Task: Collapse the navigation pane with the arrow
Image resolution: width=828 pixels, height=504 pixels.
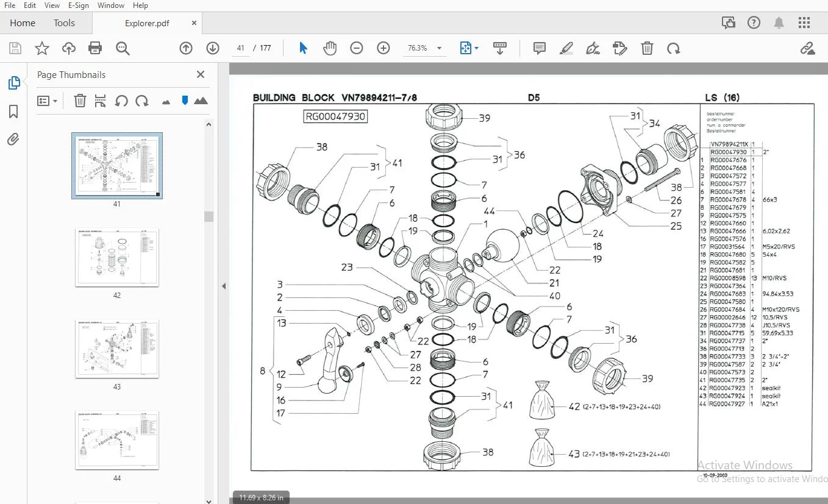Action: click(x=223, y=286)
